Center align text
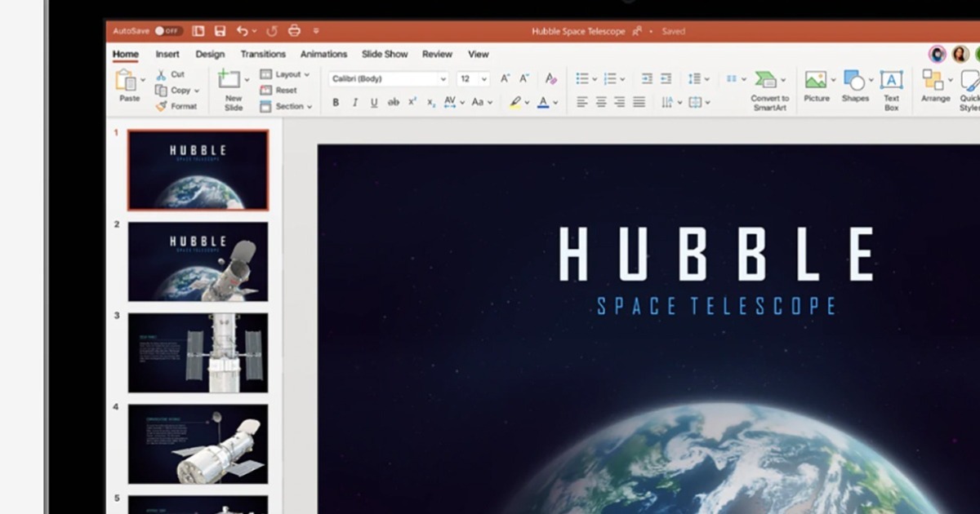The width and height of the screenshot is (980, 514). (601, 103)
